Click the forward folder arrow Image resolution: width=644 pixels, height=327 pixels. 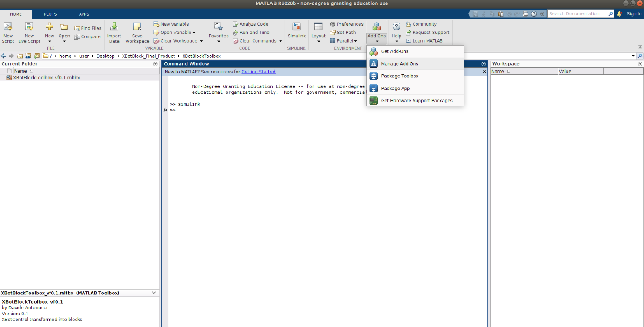[11, 56]
